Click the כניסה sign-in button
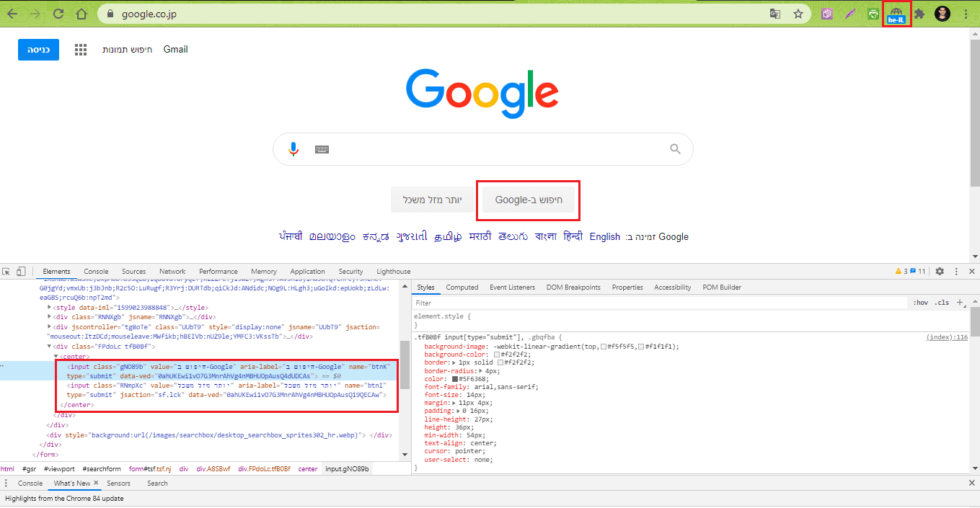Image resolution: width=980 pixels, height=508 pixels. pos(37,49)
